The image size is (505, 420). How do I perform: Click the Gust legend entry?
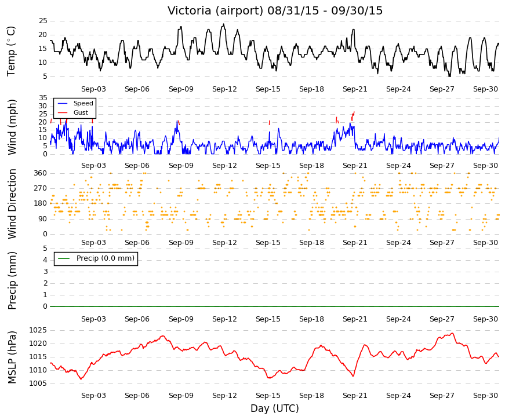click(x=81, y=112)
